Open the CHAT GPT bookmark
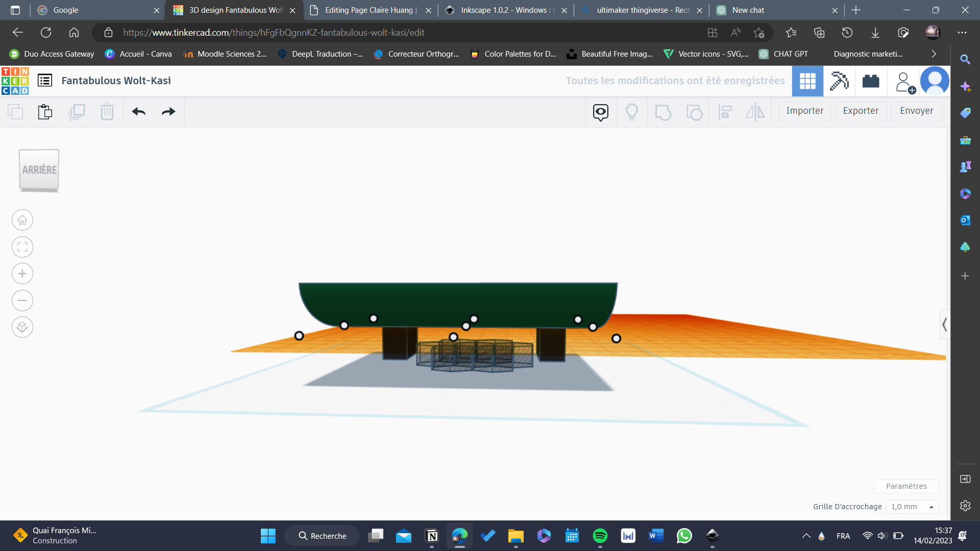 point(783,54)
